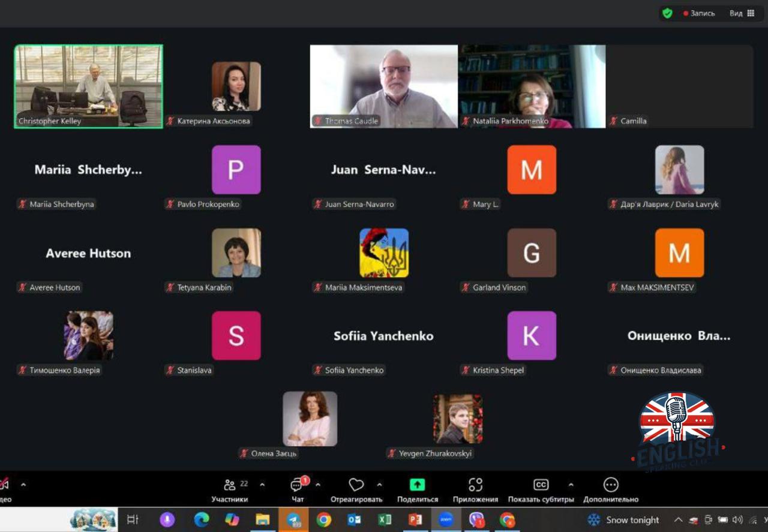Expand the caret beside Показать субтитры
Viewport: 768px width, 532px height.
(x=571, y=485)
